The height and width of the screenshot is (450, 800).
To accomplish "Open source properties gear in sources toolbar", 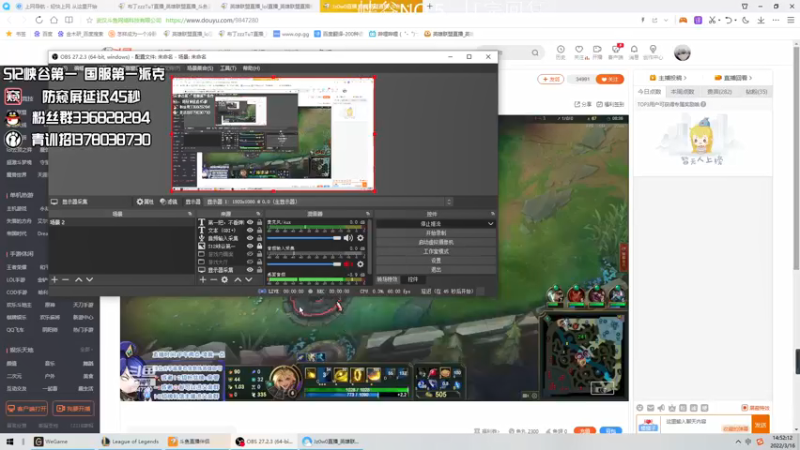I will [x=224, y=280].
